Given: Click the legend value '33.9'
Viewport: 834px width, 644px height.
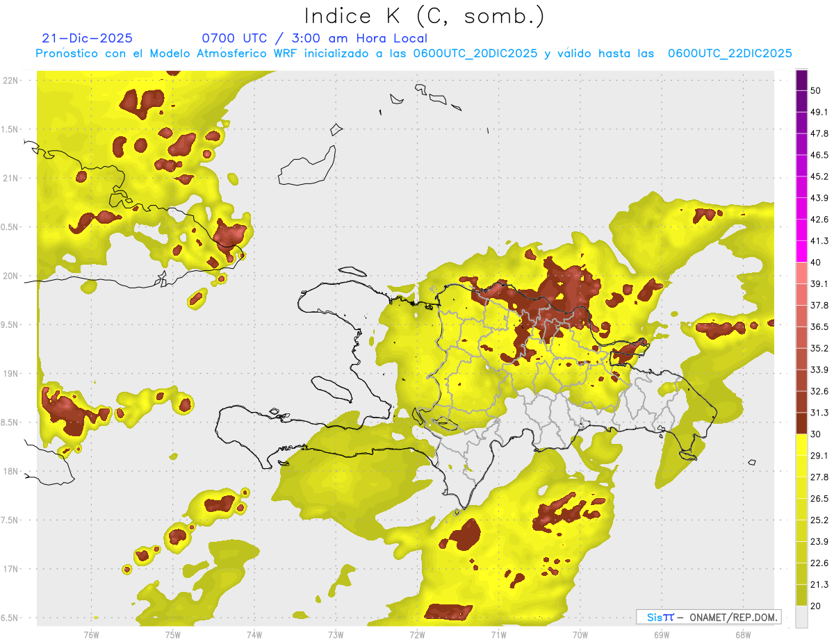Looking at the screenshot, I should (819, 370).
